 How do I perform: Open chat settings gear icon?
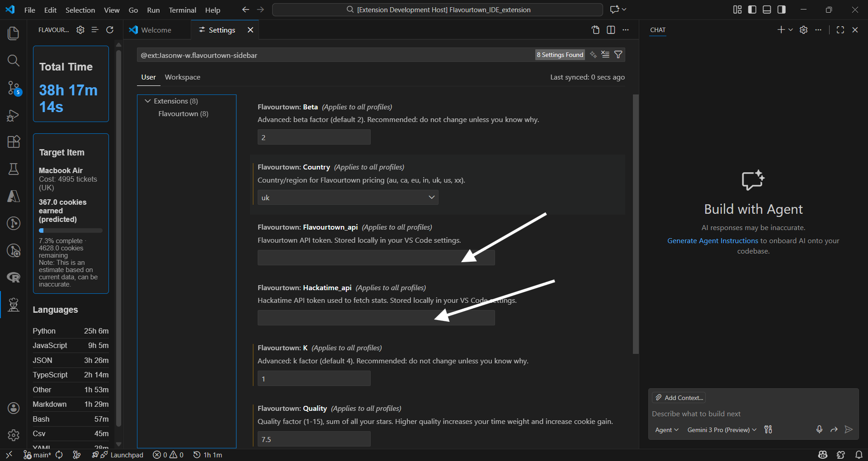pyautogui.click(x=804, y=30)
